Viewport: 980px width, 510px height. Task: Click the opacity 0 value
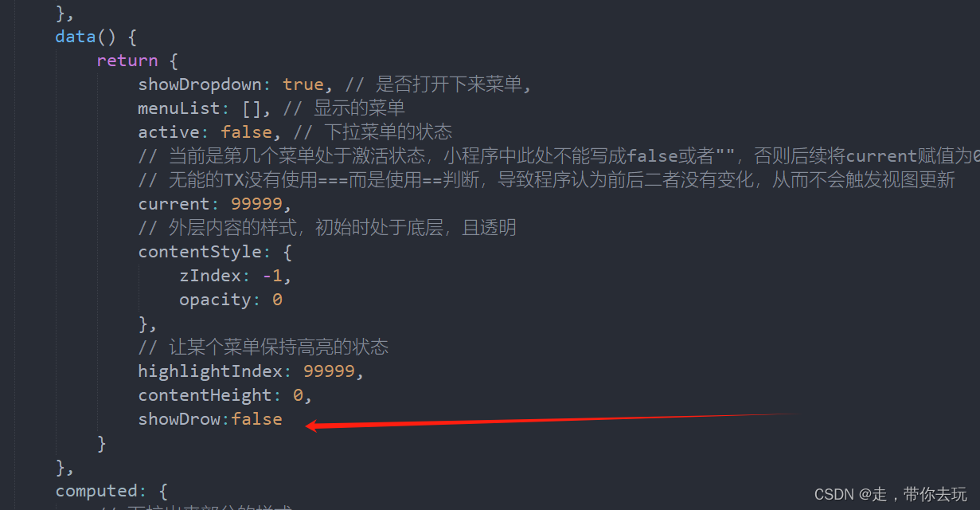(x=277, y=300)
